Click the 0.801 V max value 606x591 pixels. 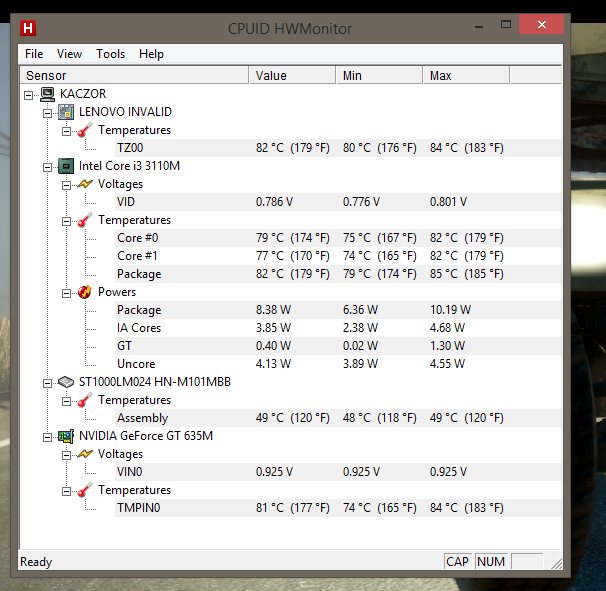pos(448,202)
